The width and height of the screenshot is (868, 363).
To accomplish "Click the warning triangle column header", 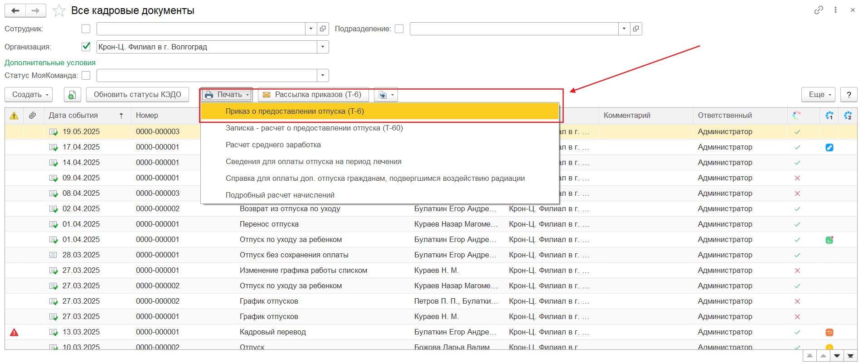I will tap(14, 116).
